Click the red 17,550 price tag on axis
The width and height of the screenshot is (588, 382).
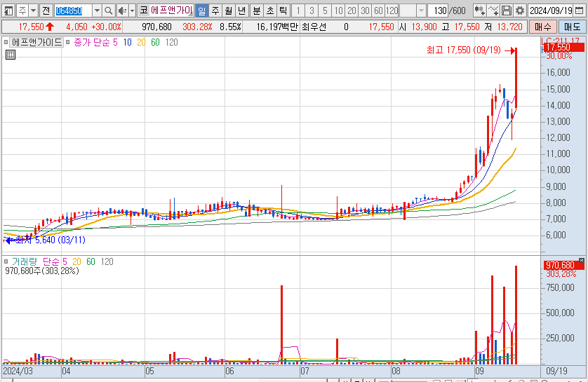pyautogui.click(x=563, y=47)
